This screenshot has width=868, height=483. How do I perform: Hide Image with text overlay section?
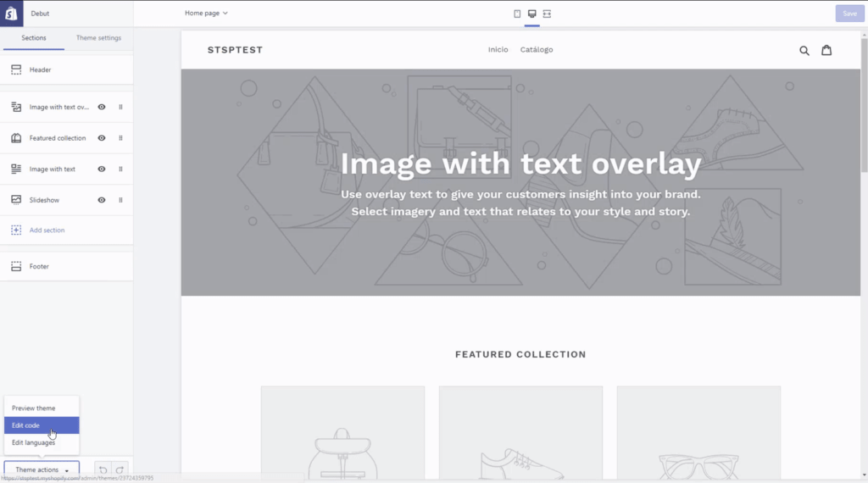coord(102,107)
